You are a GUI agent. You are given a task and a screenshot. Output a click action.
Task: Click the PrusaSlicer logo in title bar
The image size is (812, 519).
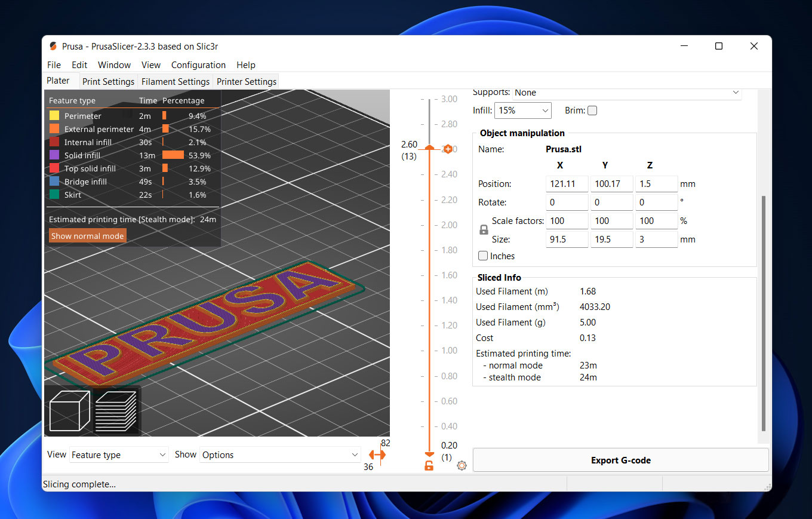pyautogui.click(x=53, y=47)
